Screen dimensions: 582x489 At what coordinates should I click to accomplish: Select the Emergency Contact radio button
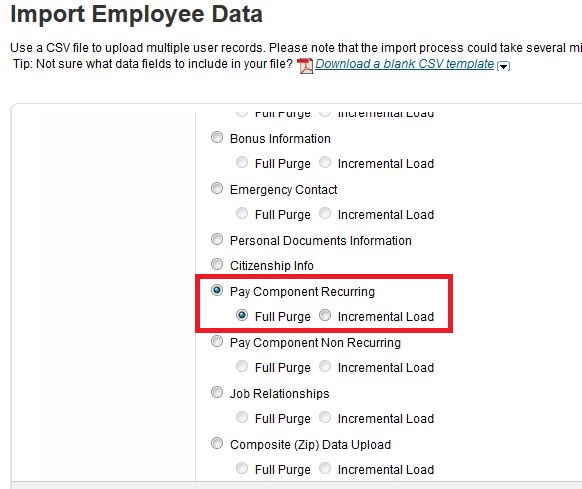(x=217, y=188)
